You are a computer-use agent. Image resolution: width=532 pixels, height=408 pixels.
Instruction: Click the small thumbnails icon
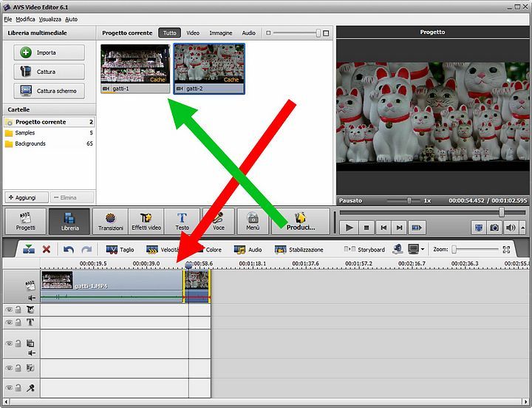pos(268,33)
